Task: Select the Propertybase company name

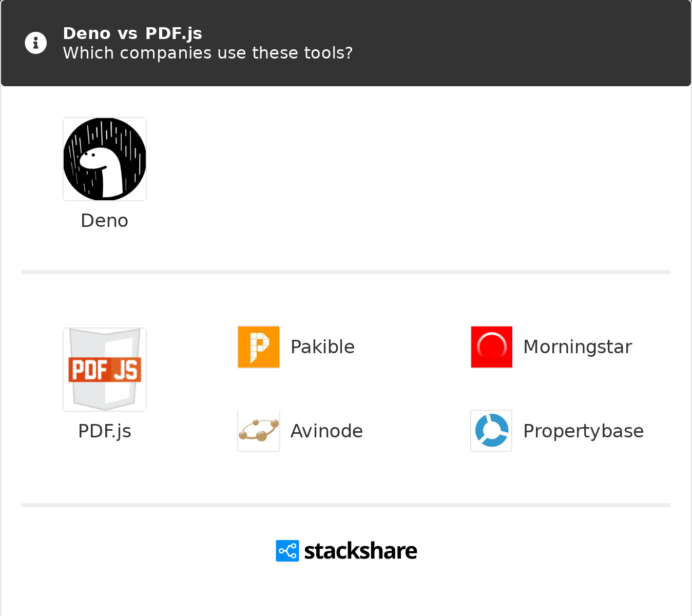Action: (583, 431)
